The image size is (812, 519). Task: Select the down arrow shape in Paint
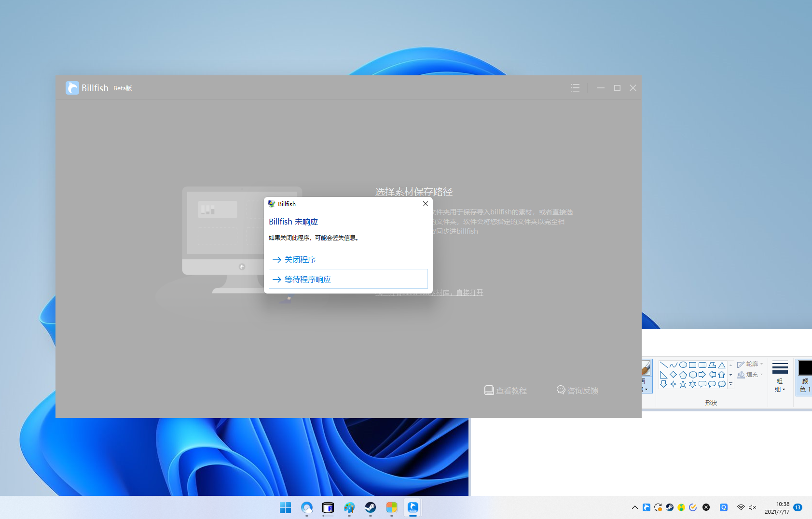click(664, 384)
